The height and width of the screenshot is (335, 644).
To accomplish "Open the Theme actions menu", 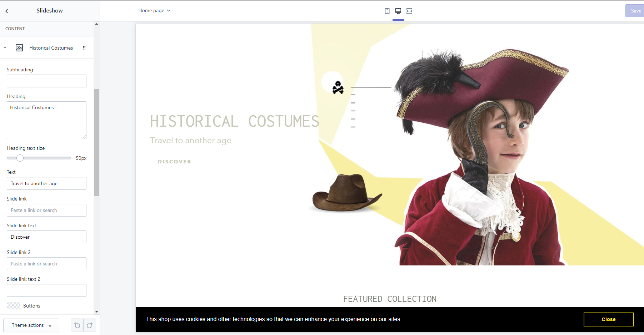I will [x=31, y=325].
